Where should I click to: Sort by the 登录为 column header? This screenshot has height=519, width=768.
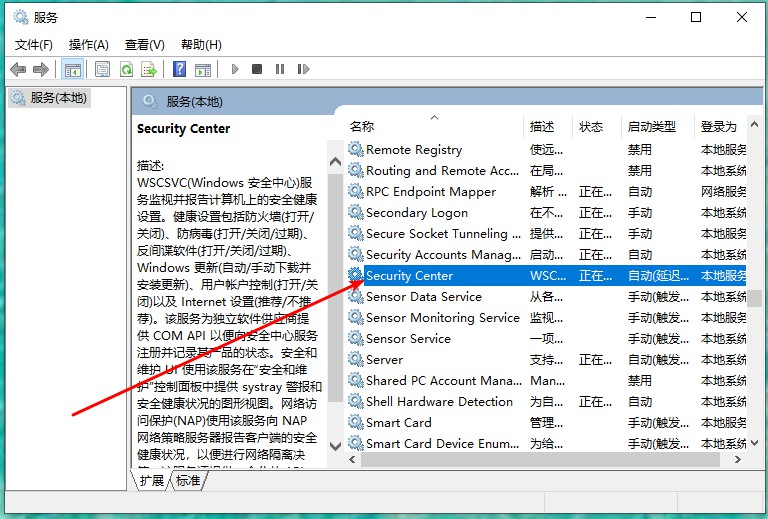[x=718, y=127]
